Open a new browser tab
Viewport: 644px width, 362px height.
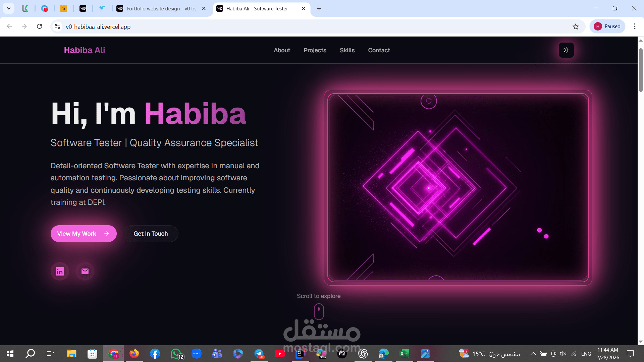pyautogui.click(x=319, y=8)
